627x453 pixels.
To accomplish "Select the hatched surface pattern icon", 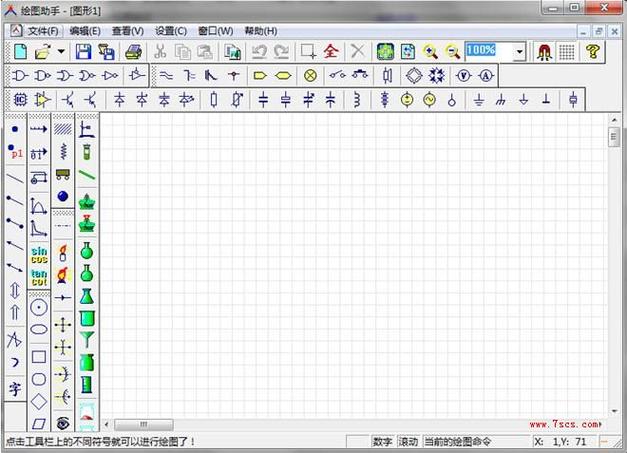I will tap(63, 129).
